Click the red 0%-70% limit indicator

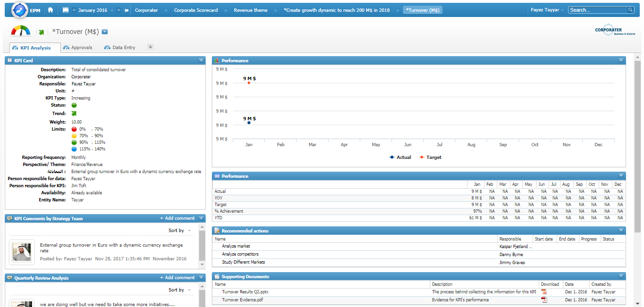[x=74, y=129]
